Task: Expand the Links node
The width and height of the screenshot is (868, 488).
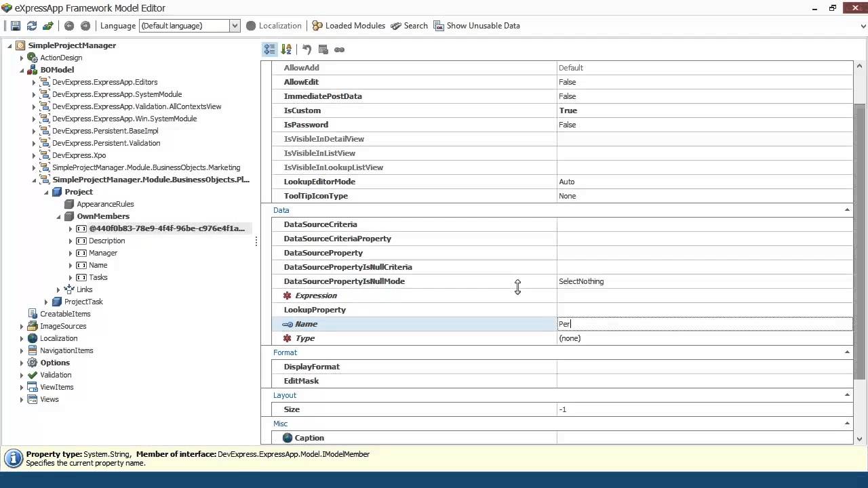Action: click(x=58, y=289)
